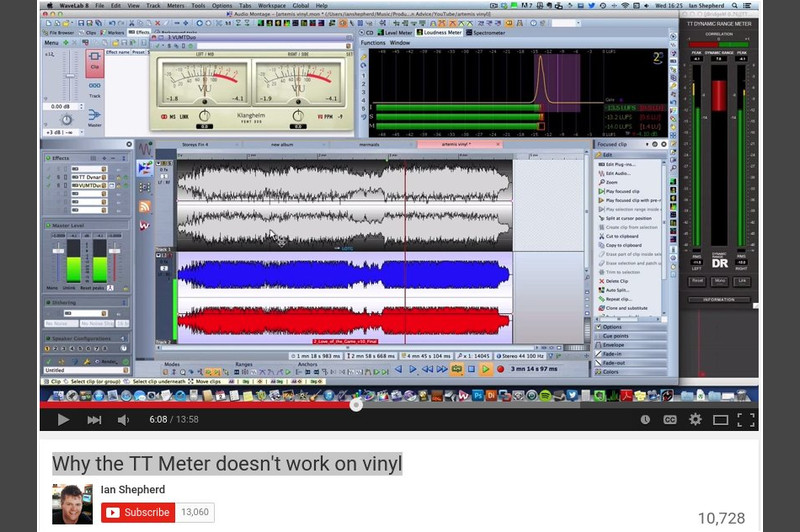
Task: Click the Play button in transport bar
Action: click(485, 369)
